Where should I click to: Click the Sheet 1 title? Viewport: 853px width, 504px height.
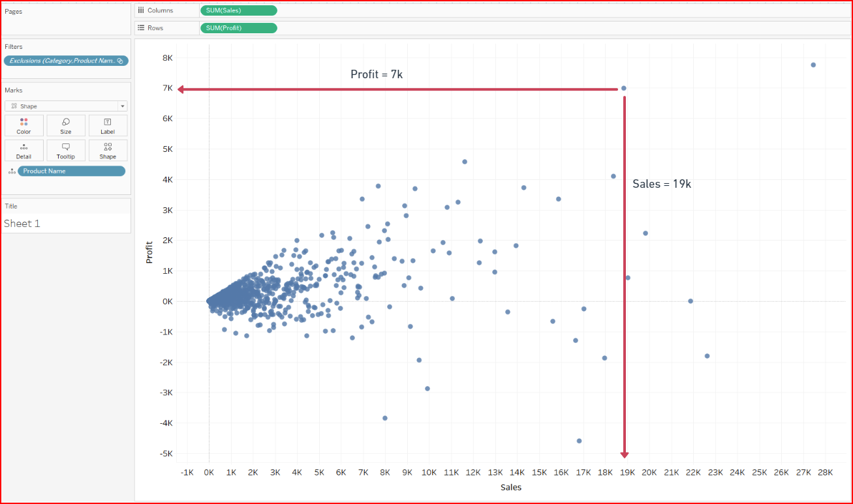tap(22, 223)
